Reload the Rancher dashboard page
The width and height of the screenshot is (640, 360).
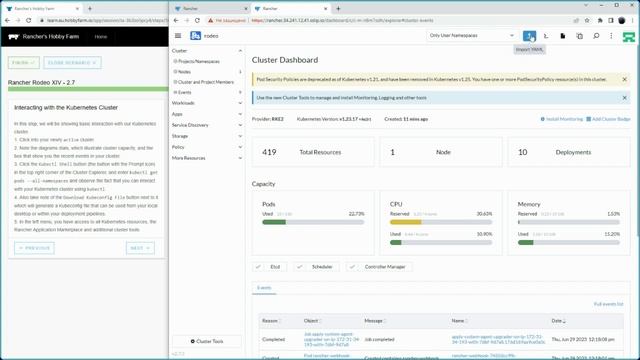[197, 20]
